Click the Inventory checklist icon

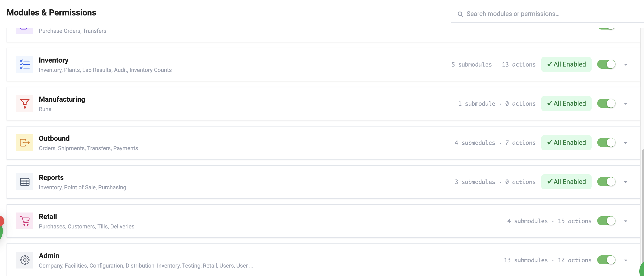tap(25, 64)
